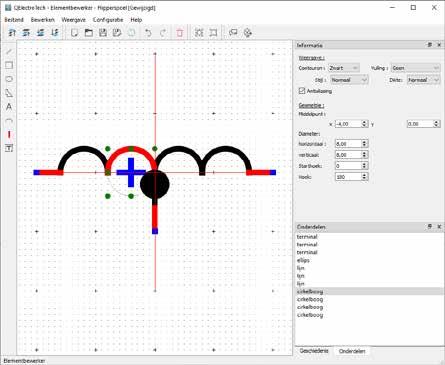The image size is (445, 365).
Task: Select the rectangle drawing tool
Action: (9, 65)
